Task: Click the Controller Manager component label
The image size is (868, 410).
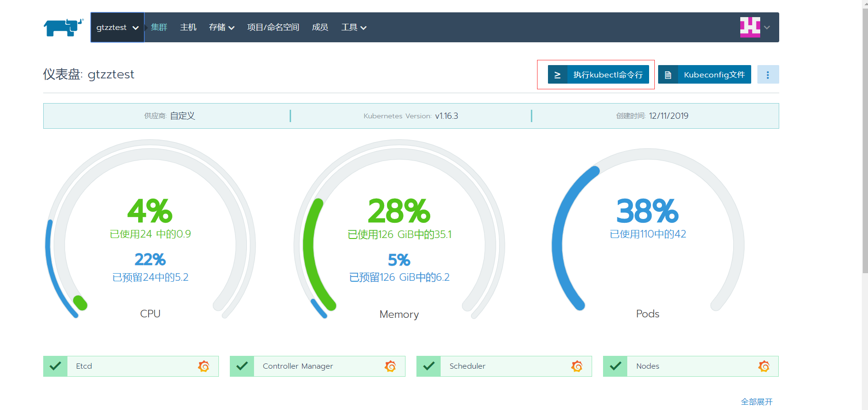Action: click(298, 366)
